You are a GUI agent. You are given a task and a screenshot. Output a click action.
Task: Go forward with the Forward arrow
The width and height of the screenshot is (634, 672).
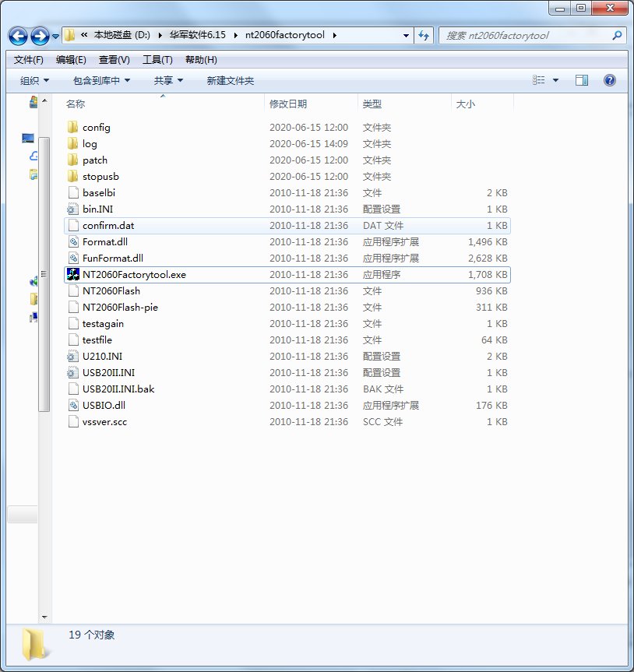pos(40,36)
